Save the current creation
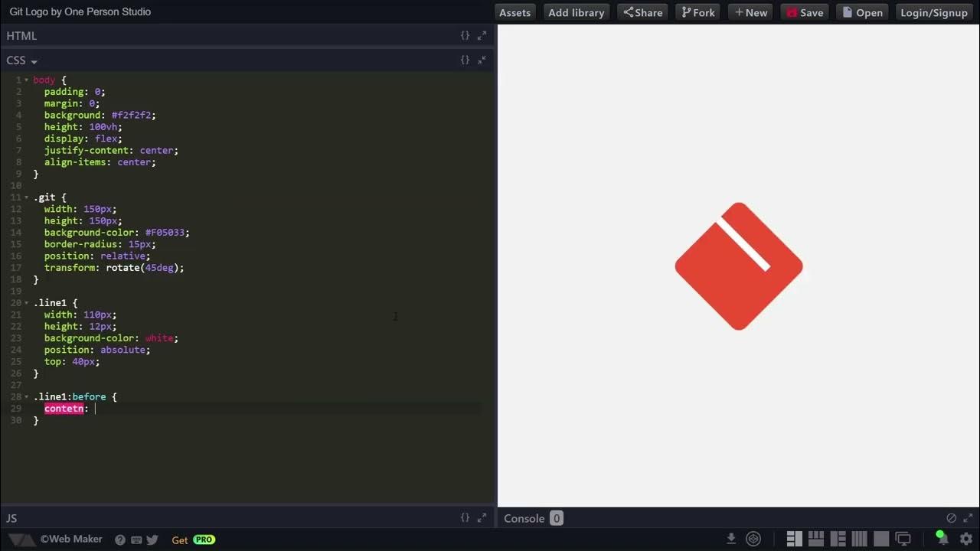 point(805,12)
